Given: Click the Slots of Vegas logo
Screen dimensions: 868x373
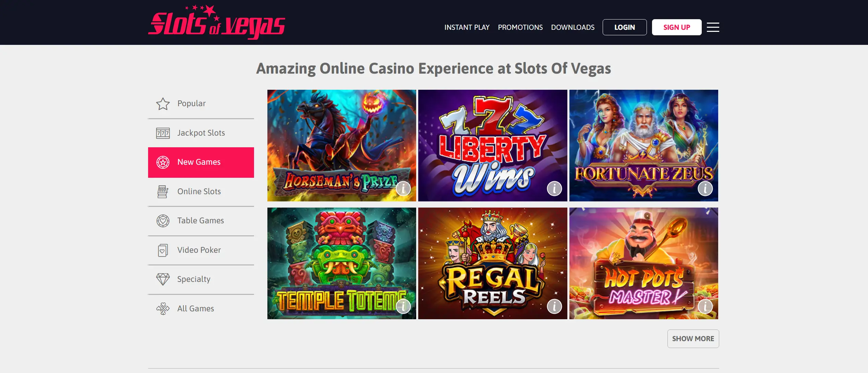Looking at the screenshot, I should [x=216, y=22].
